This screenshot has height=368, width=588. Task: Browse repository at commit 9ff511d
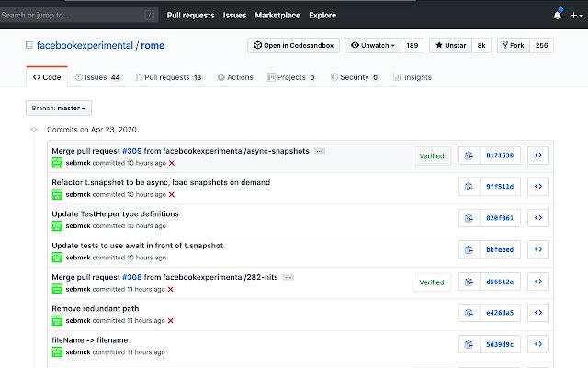tap(538, 186)
